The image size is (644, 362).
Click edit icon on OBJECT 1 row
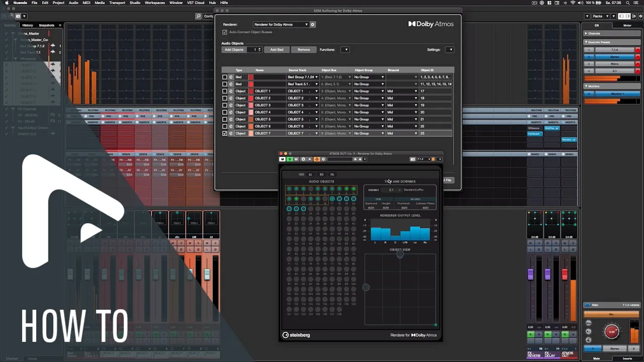(231, 91)
